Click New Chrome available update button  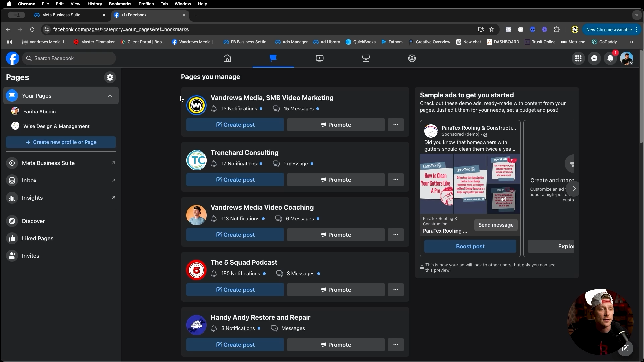point(612,29)
